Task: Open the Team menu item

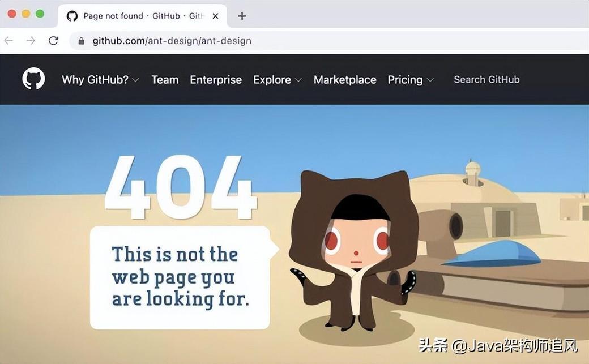Action: [165, 80]
